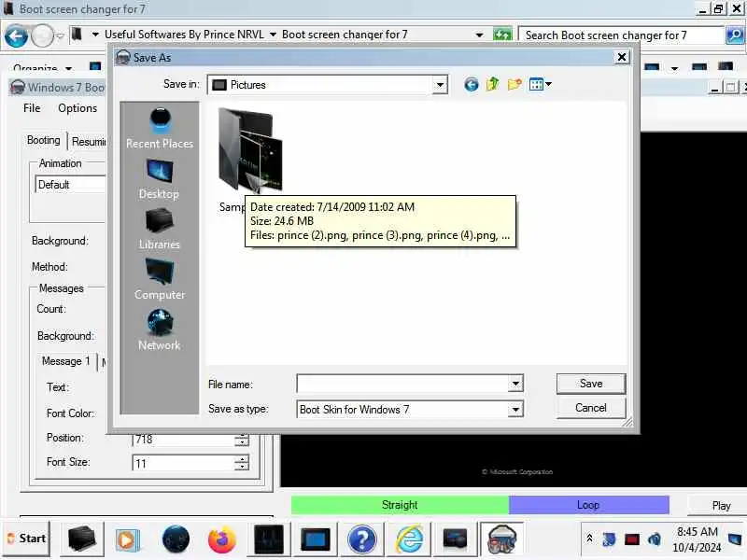Click the File name input field

pyautogui.click(x=402, y=384)
